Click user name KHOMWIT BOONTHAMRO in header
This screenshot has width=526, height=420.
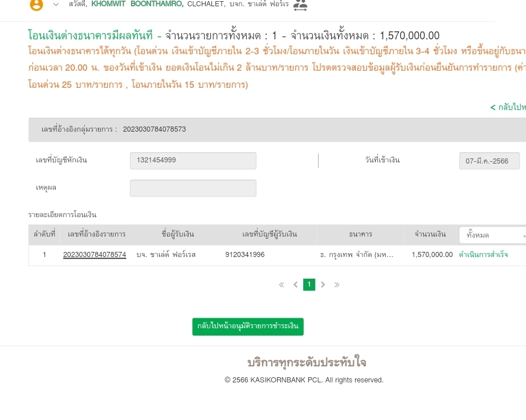click(137, 4)
